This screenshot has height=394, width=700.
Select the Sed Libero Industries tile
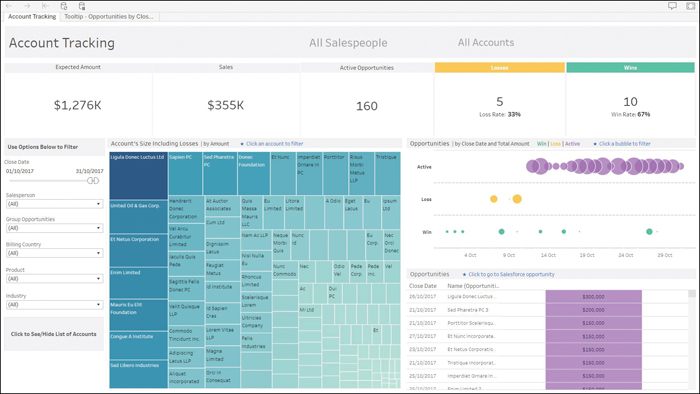138,374
